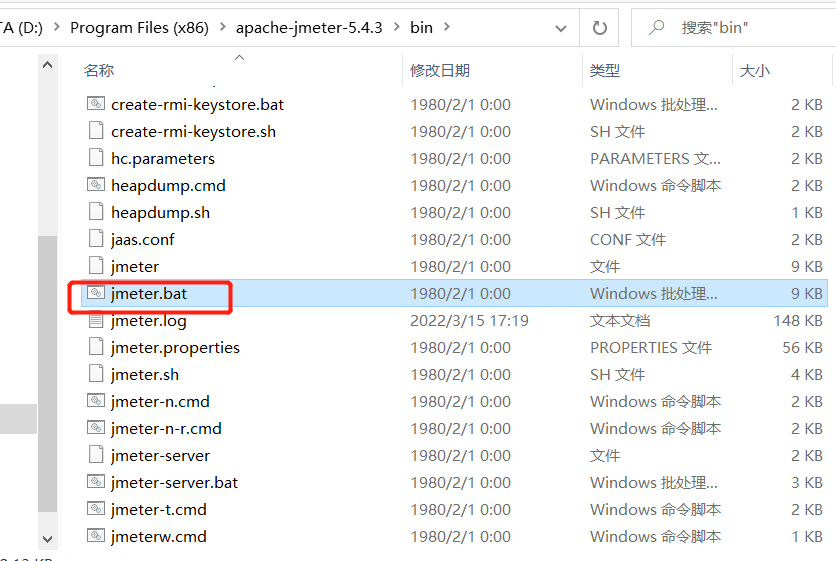Click the scrollbar down arrow
Screen dimensions: 836x561
(47, 539)
